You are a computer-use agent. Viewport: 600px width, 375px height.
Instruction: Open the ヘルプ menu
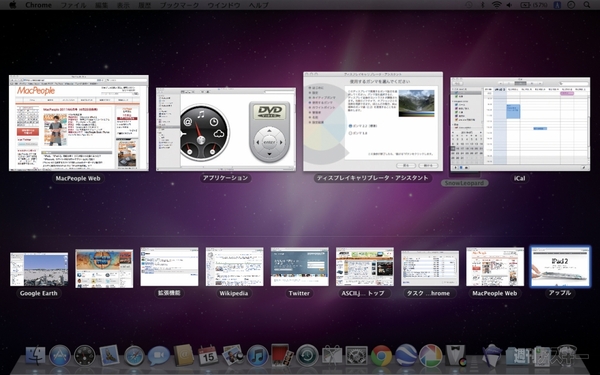(x=259, y=5)
